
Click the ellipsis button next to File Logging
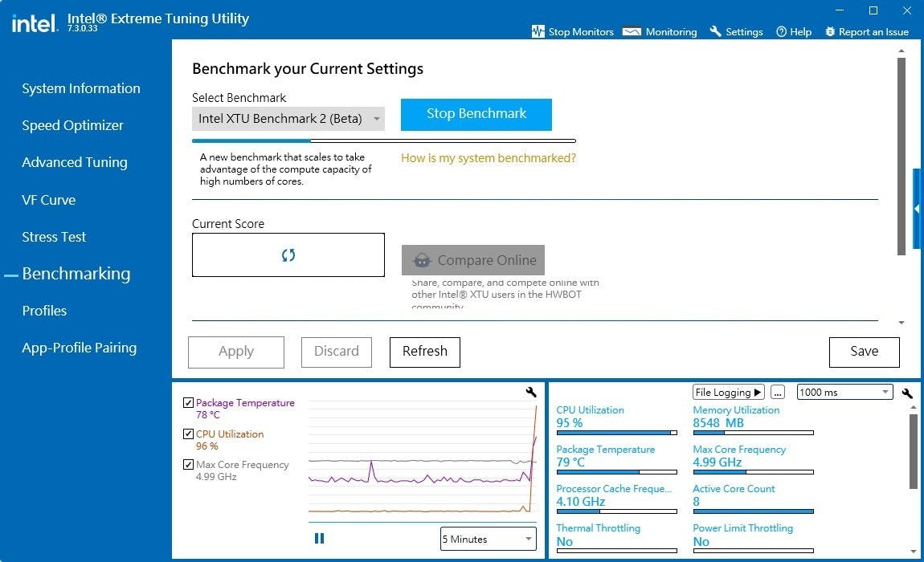(x=778, y=393)
